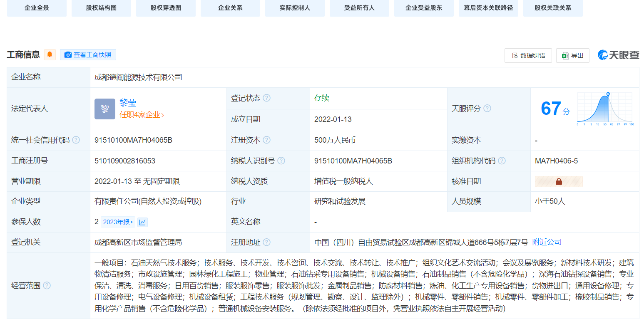This screenshot has height=324, width=644.
Task: Click the score distribution chart
Action: [605, 109]
